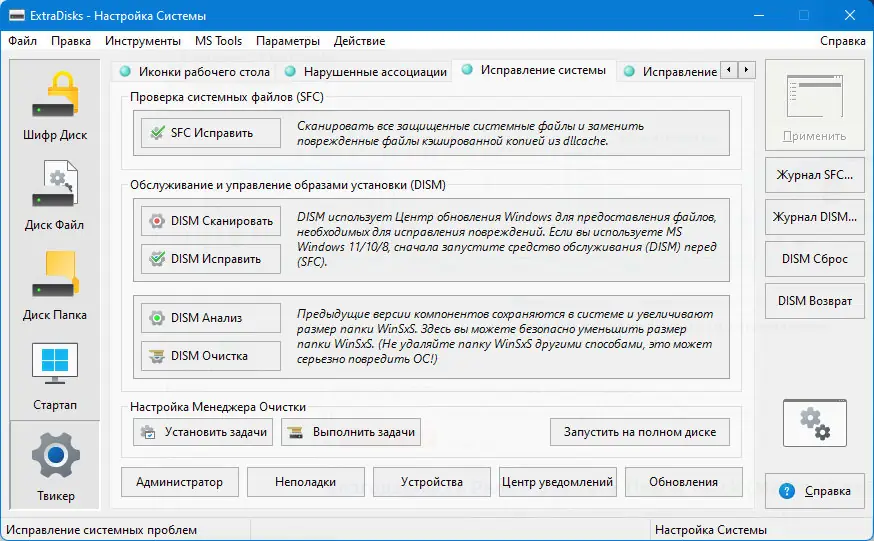The width and height of the screenshot is (874, 541).
Task: Click Запустить на полном диске button
Action: (x=639, y=432)
